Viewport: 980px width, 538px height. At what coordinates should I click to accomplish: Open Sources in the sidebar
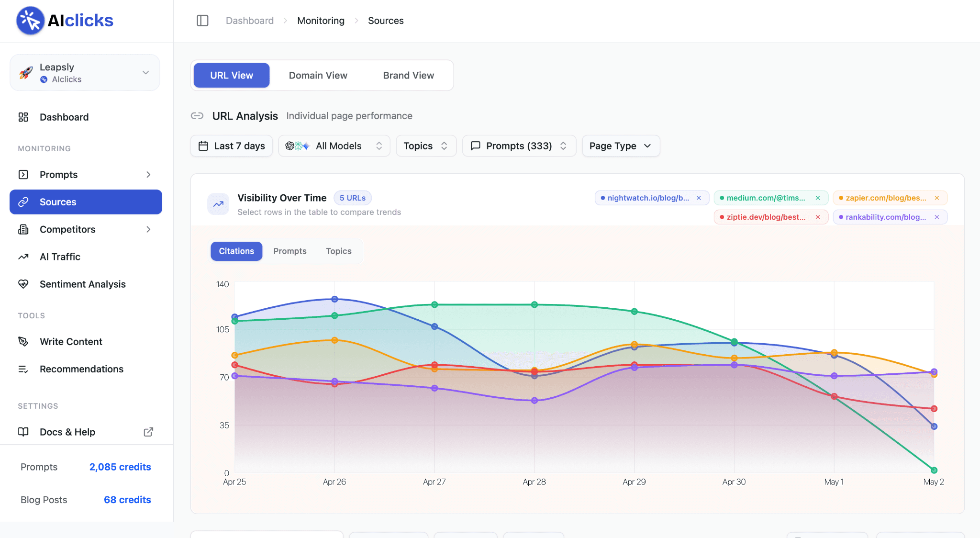click(86, 202)
